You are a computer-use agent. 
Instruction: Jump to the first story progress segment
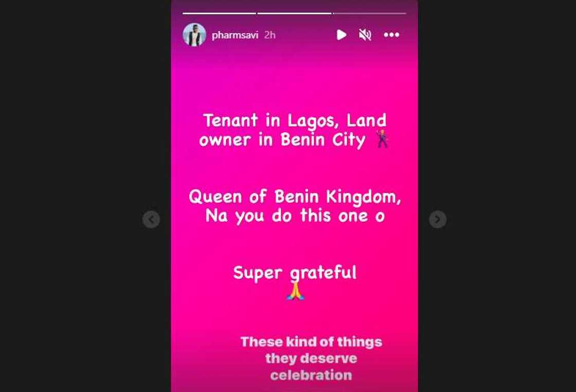(219, 13)
